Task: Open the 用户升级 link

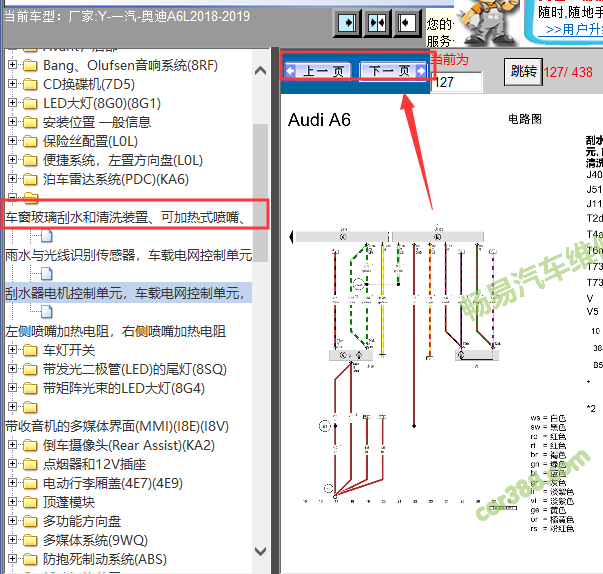Action: [x=574, y=30]
